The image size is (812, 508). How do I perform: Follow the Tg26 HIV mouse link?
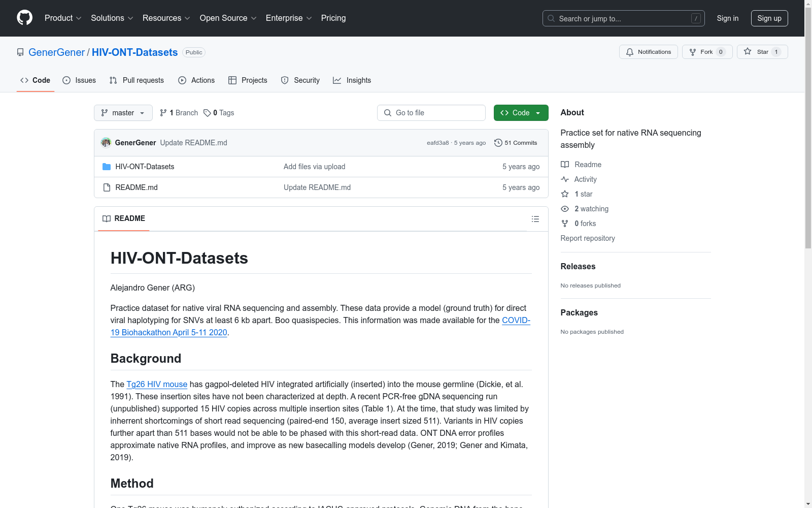[157, 385]
